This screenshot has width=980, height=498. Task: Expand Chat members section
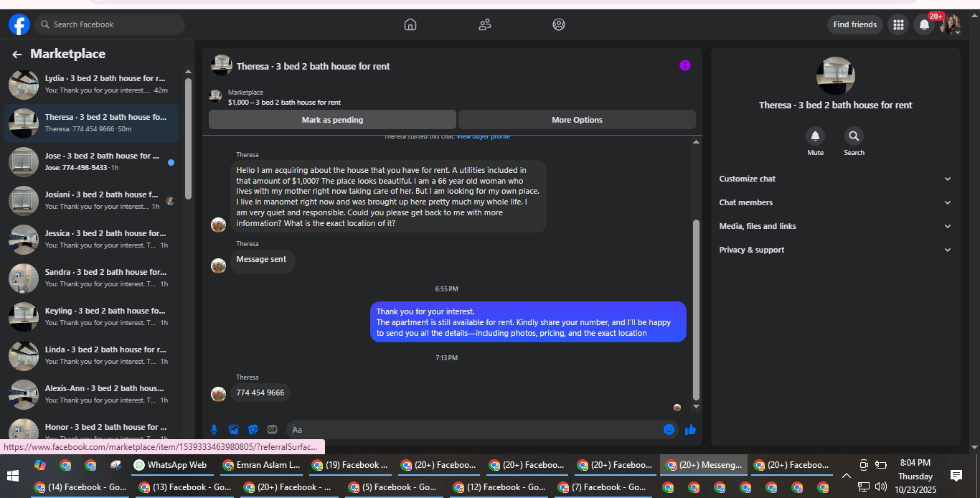coord(835,202)
